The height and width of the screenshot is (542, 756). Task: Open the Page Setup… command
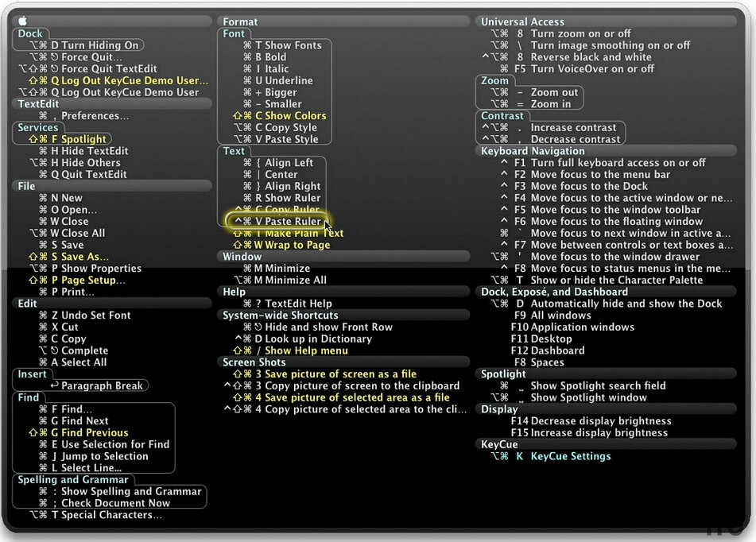coord(76,281)
